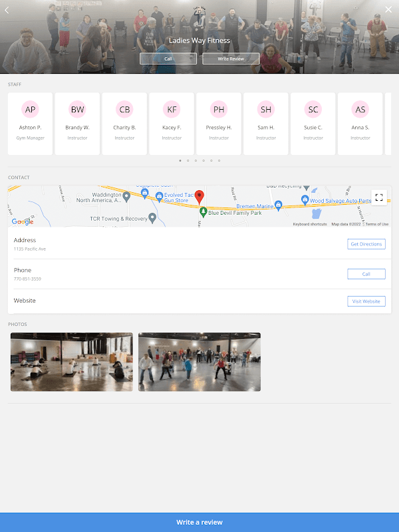Select phone number 770-851-3559

coord(27,279)
